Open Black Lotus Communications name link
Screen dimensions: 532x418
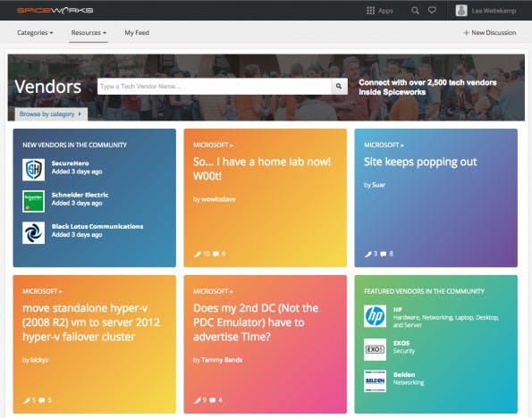tap(97, 226)
